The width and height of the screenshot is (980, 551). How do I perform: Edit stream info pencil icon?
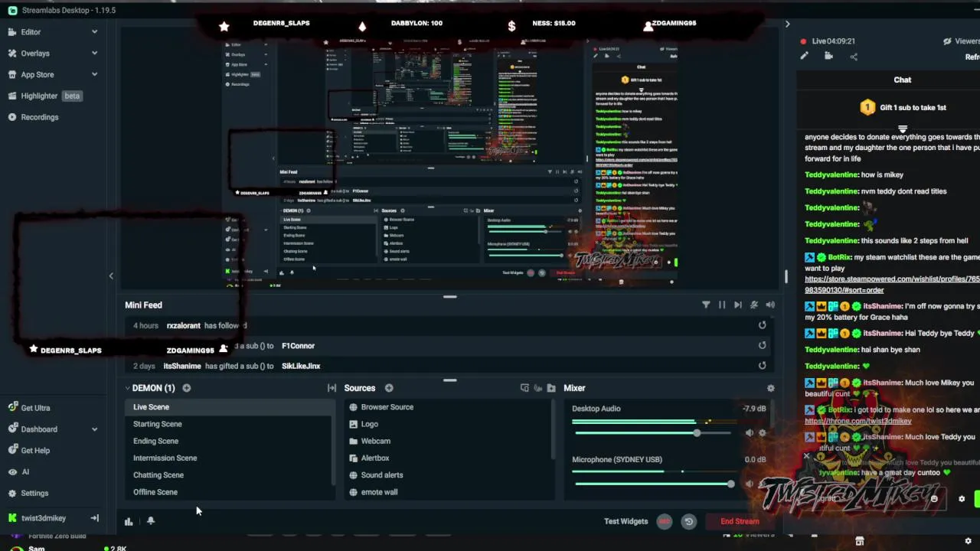click(x=804, y=56)
